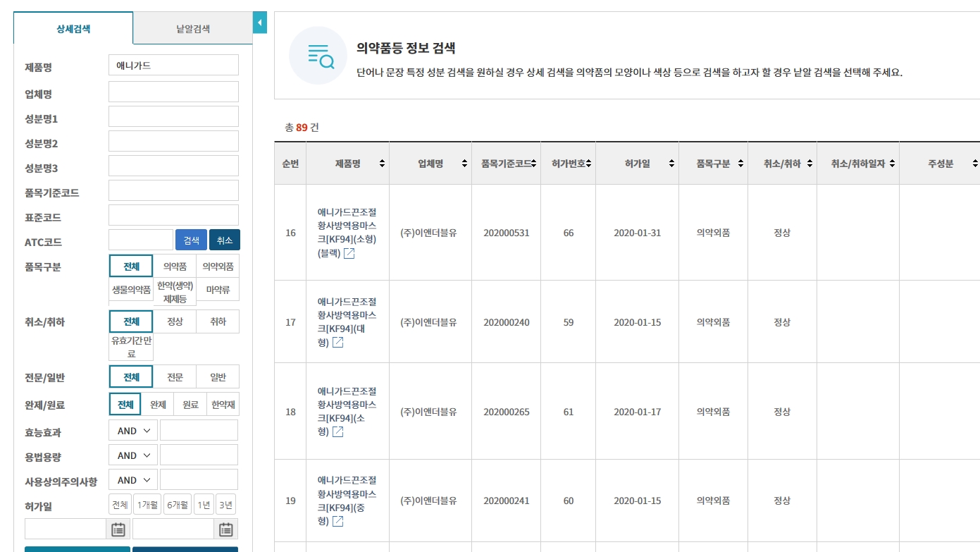The image size is (980, 552).
Task: Click the ATC코드 input field
Action: point(141,240)
